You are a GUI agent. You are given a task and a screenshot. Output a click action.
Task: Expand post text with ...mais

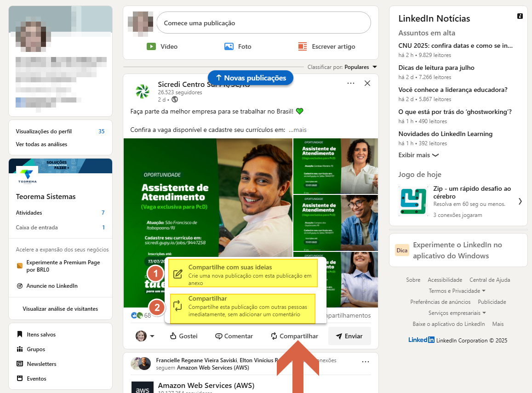pos(297,130)
